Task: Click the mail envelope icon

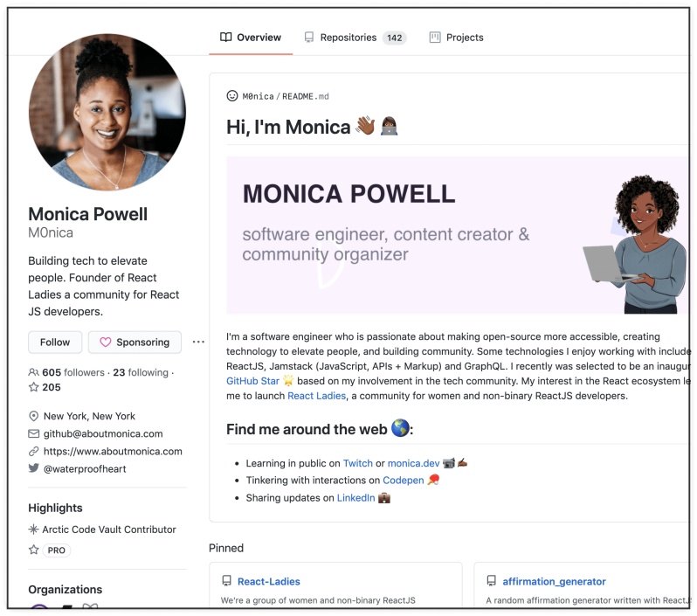Action: (34, 433)
